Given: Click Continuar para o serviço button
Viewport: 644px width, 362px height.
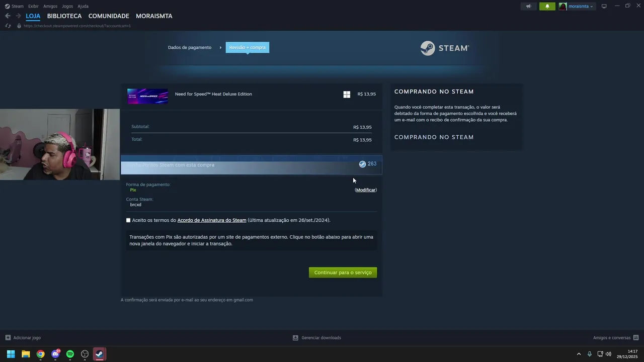Looking at the screenshot, I should [343, 273].
